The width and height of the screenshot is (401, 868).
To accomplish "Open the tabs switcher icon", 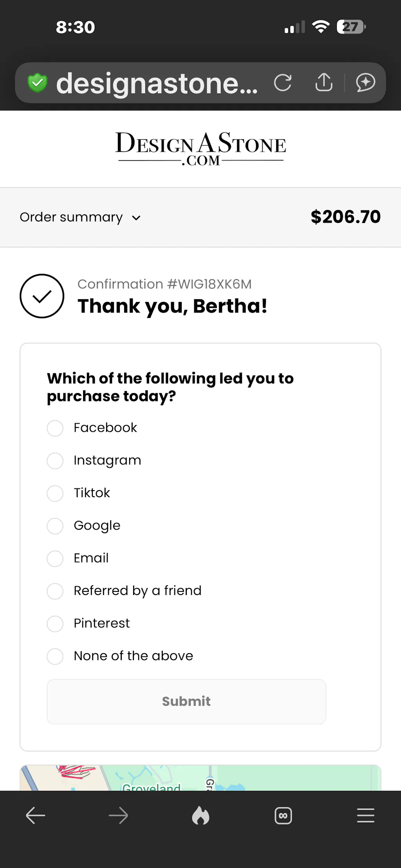I will (x=283, y=816).
